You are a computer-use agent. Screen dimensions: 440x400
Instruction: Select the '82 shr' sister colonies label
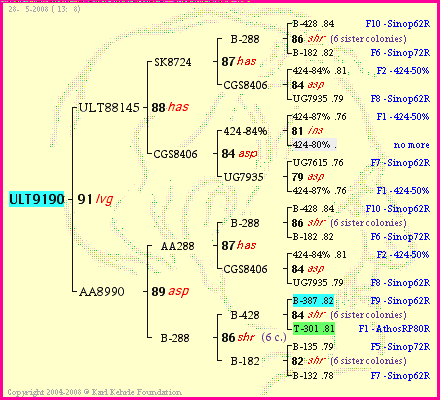[x=349, y=361]
